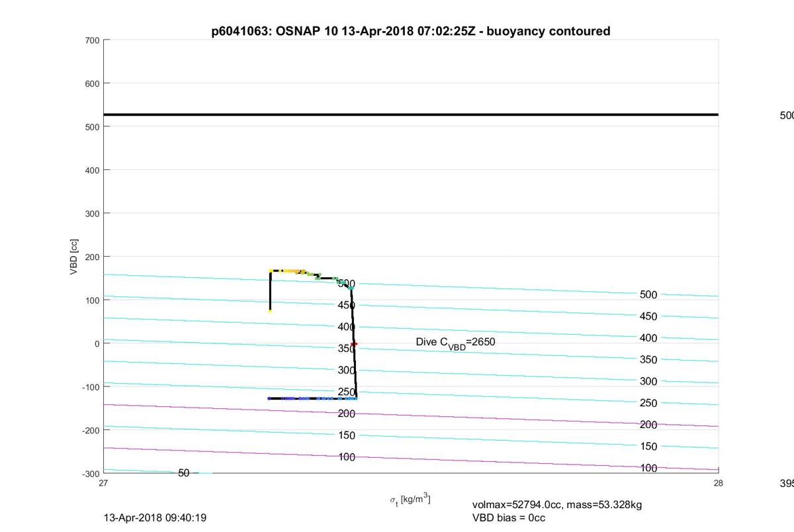
Task: Click the y-axis tick label '700'
Action: click(x=92, y=40)
